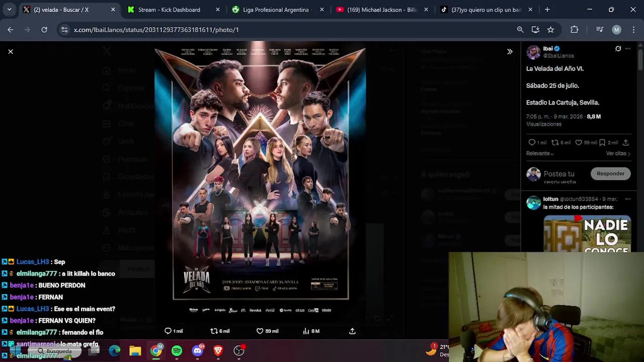Viewport: 644px width, 362px height.
Task: Open OBS Studio from the taskbar
Action: tap(239, 350)
